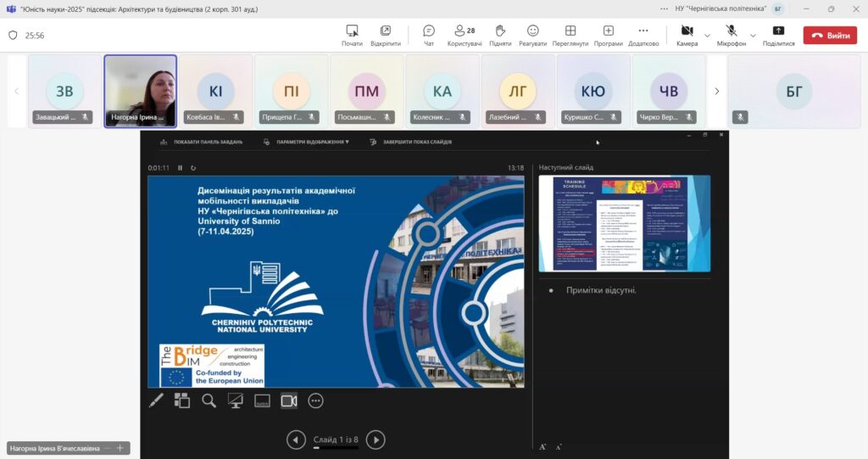868x459 pixels.
Task: Go to next participants page arrow
Action: point(717,91)
